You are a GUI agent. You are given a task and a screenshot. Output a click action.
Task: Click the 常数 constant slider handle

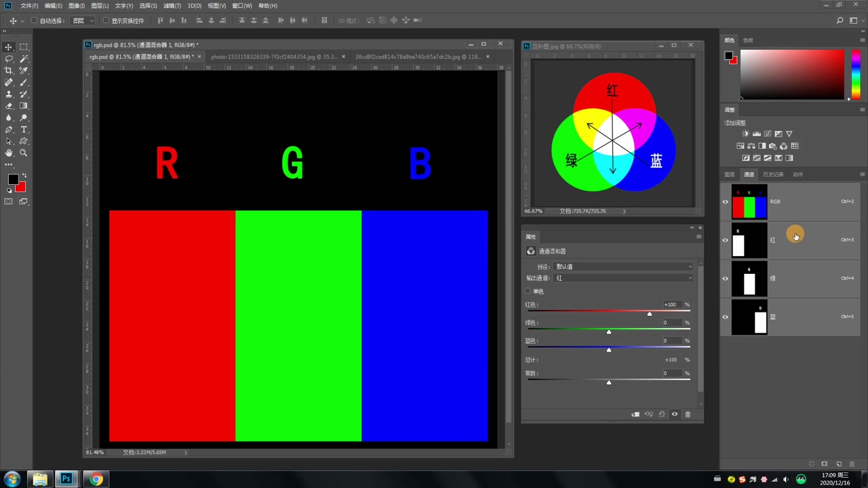click(x=609, y=382)
